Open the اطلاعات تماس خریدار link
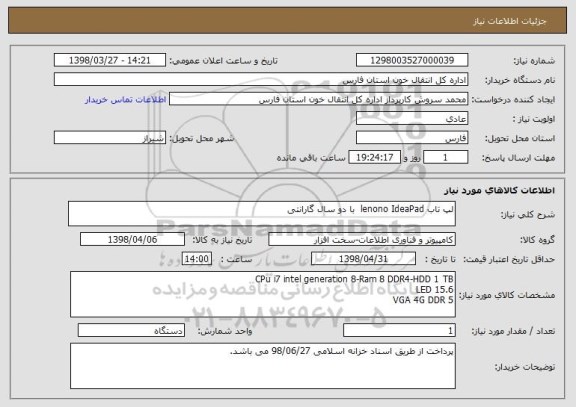Image resolution: width=576 pixels, height=407 pixels. (126, 100)
